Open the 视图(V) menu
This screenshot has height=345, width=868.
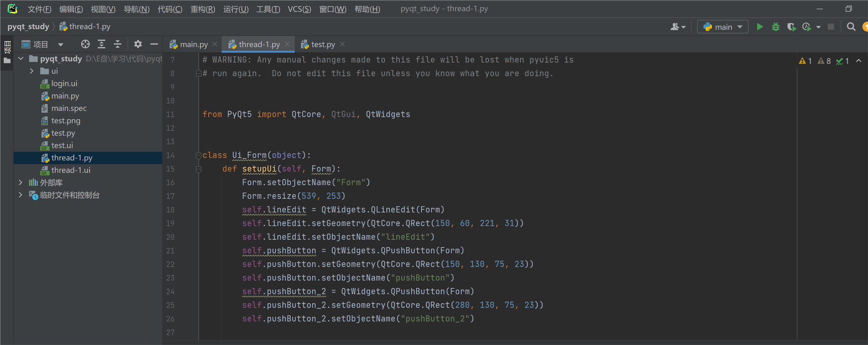[103, 9]
